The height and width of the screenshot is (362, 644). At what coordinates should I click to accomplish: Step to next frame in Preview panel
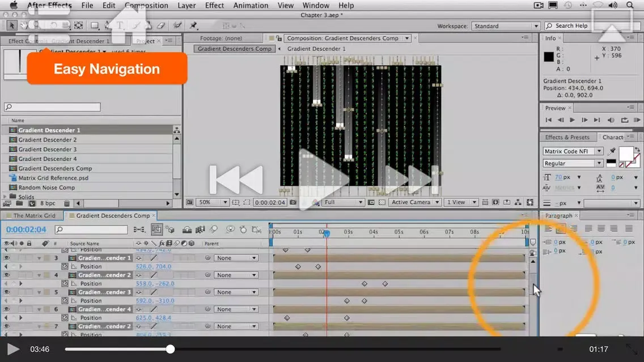584,120
